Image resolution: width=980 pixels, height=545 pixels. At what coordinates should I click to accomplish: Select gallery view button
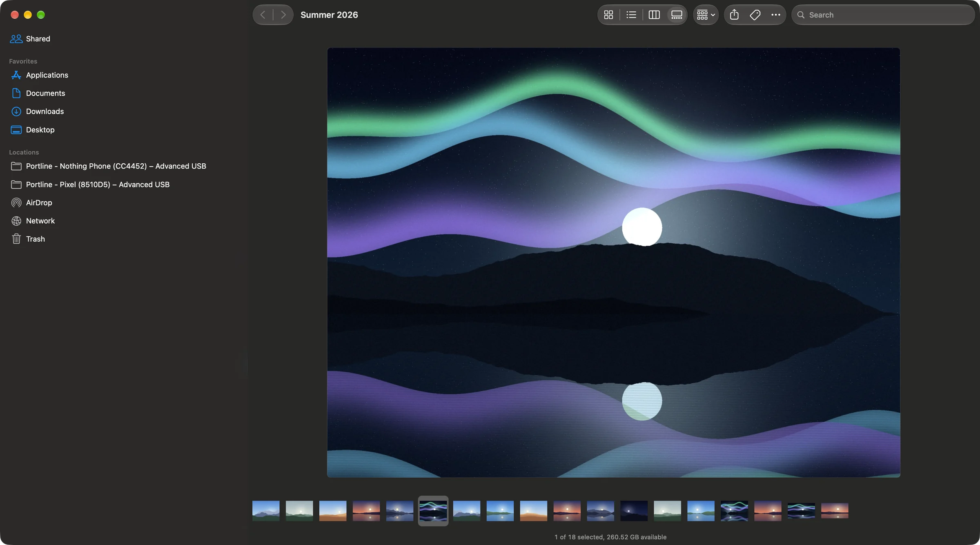pyautogui.click(x=677, y=15)
